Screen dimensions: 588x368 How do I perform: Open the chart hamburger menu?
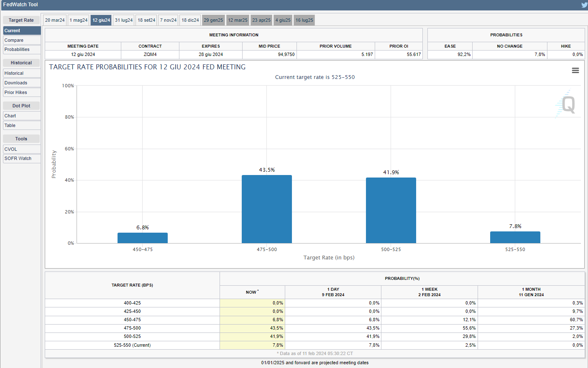point(575,71)
